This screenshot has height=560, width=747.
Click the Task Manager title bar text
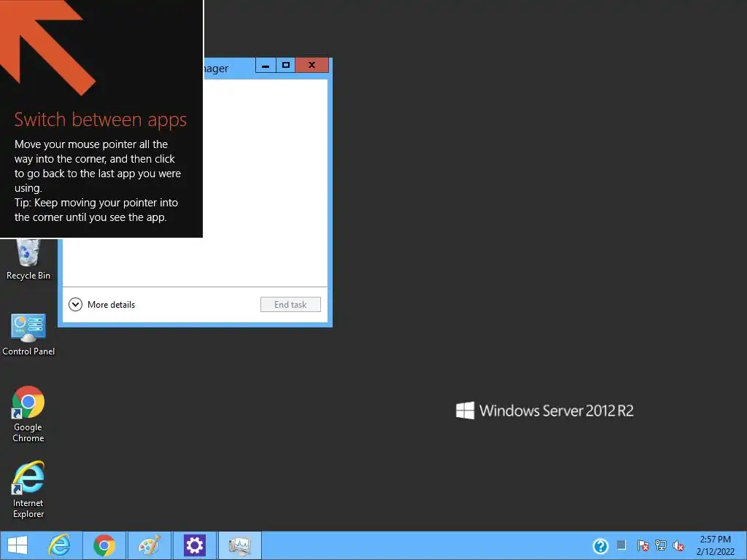click(216, 69)
